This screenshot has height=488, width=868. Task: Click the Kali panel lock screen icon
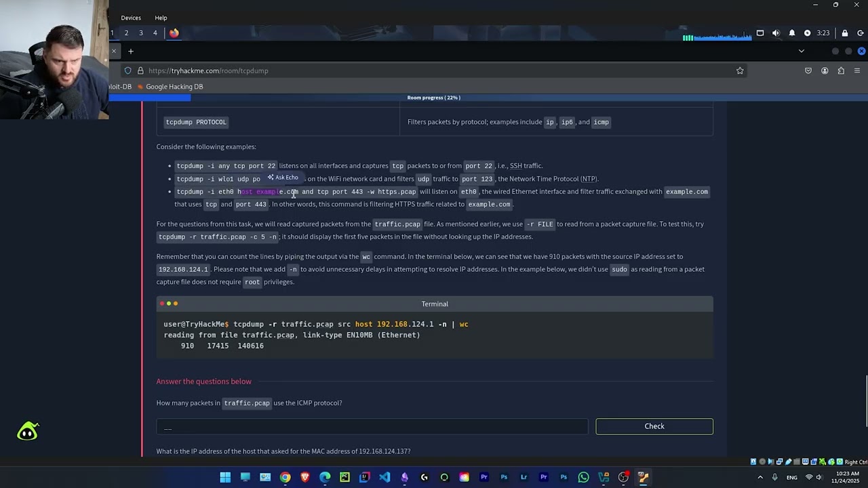(844, 33)
